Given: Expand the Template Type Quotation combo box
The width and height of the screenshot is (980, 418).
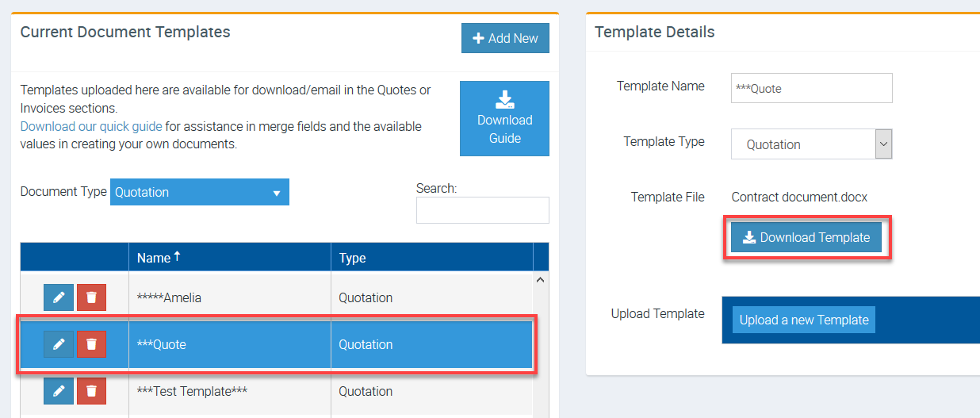Looking at the screenshot, I should [x=811, y=144].
